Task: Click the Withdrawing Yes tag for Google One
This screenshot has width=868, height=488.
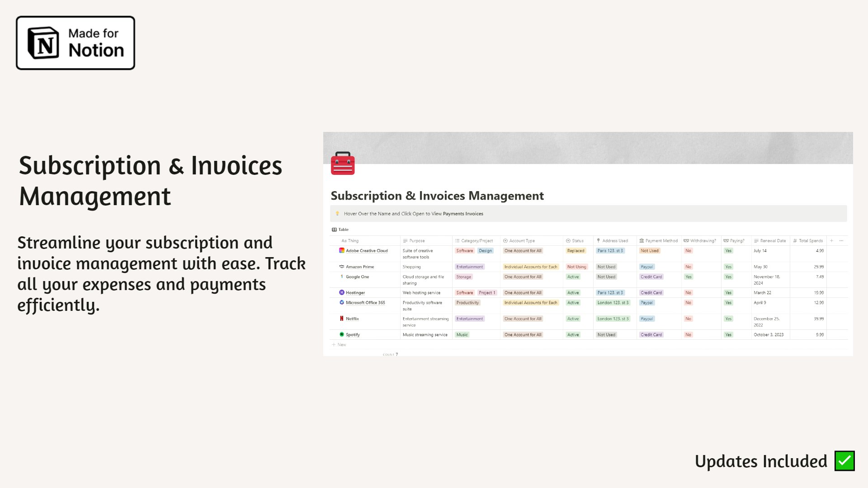Action: pyautogui.click(x=688, y=277)
